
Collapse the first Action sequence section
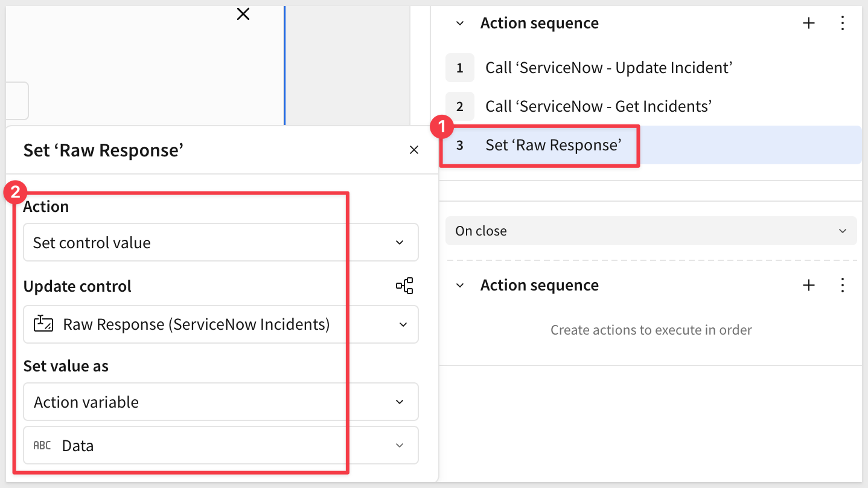(460, 24)
